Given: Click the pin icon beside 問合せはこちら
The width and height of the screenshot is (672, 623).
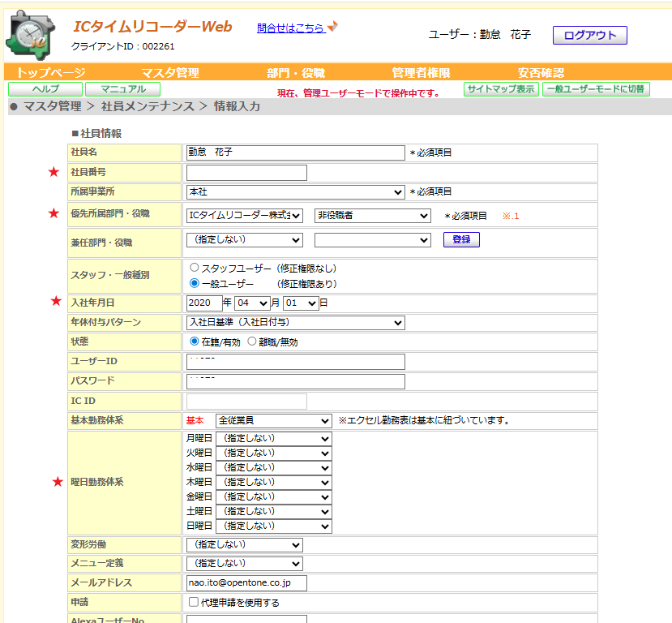Looking at the screenshot, I should pos(332,27).
